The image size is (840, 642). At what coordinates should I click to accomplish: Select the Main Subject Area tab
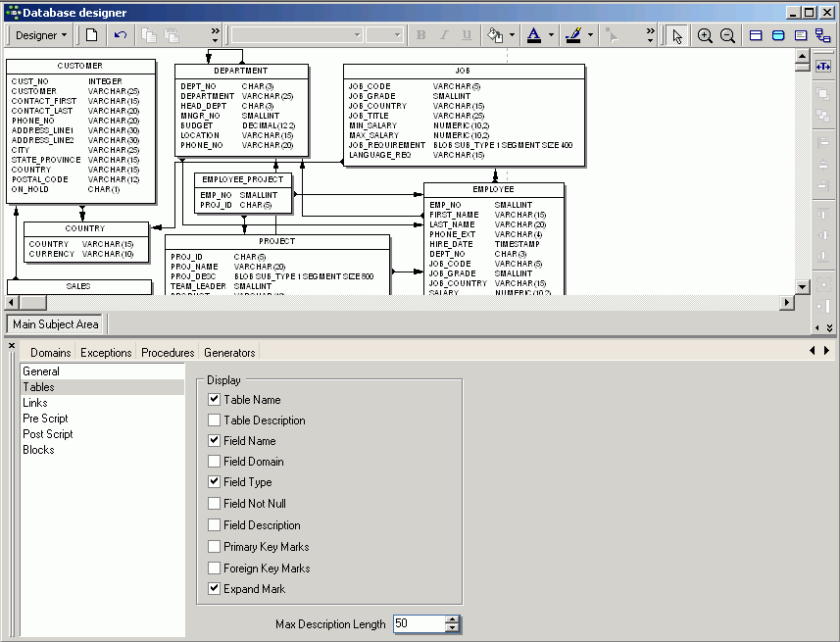pyautogui.click(x=56, y=324)
